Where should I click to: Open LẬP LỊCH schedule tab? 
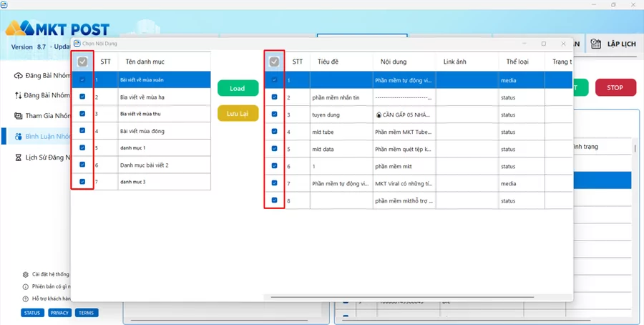[614, 44]
